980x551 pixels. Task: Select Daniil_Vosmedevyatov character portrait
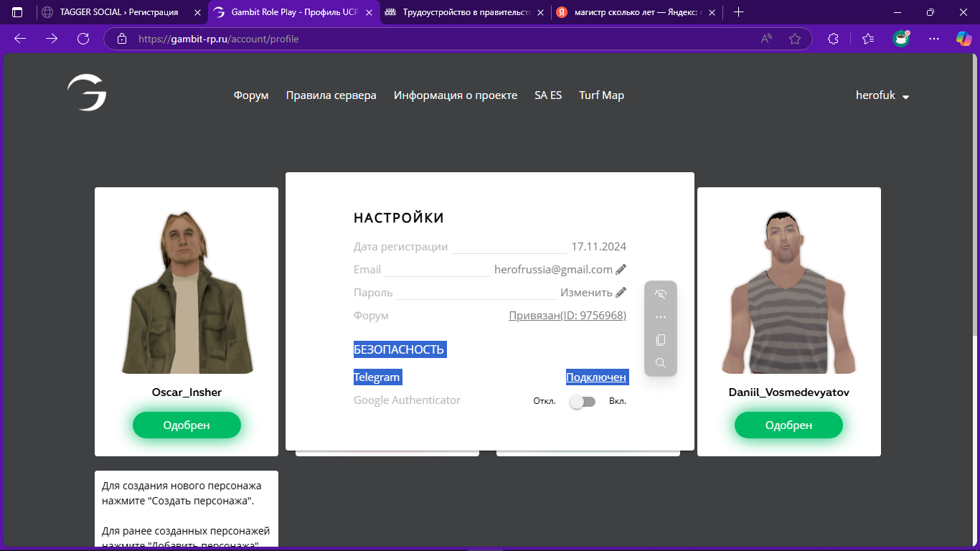tap(788, 291)
